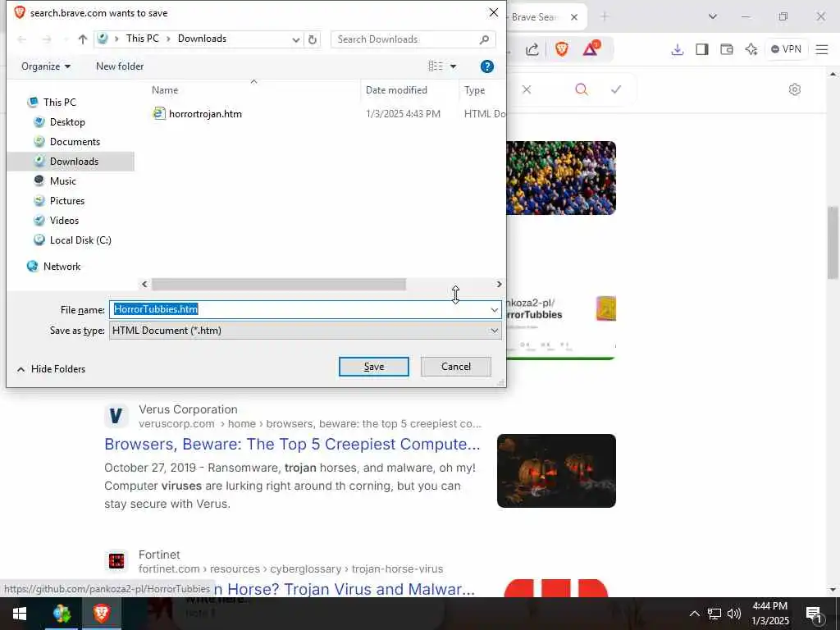Click the Save button in the dialog
The height and width of the screenshot is (630, 840).
(x=373, y=367)
